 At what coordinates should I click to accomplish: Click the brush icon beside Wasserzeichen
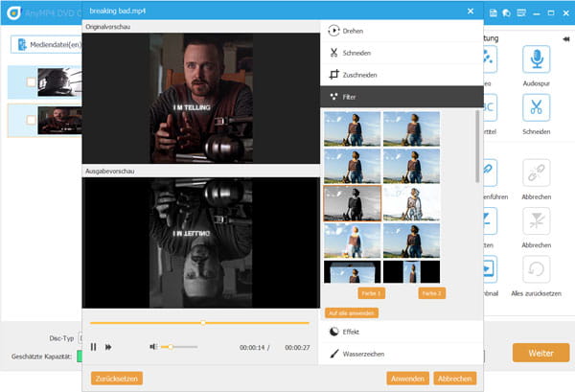334,354
